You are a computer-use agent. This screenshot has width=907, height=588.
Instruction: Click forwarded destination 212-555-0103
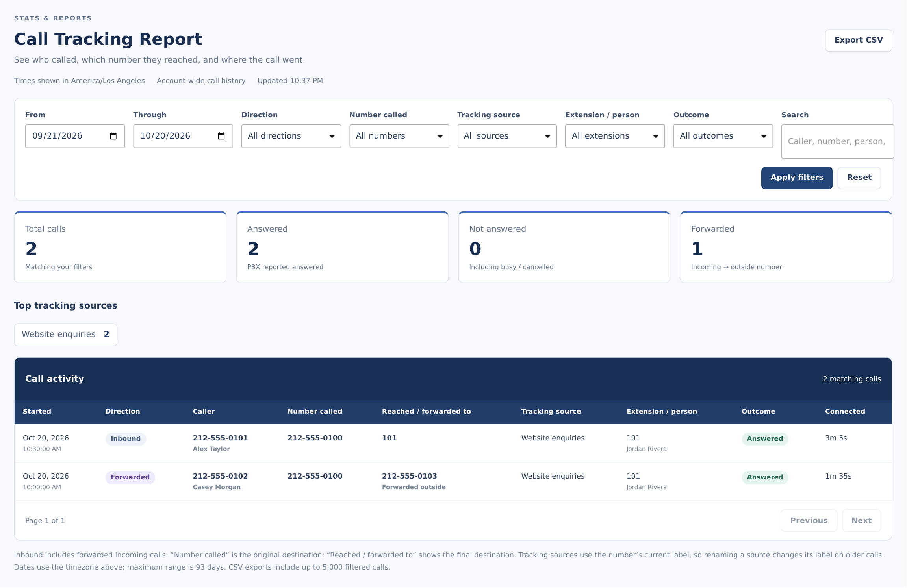(409, 476)
